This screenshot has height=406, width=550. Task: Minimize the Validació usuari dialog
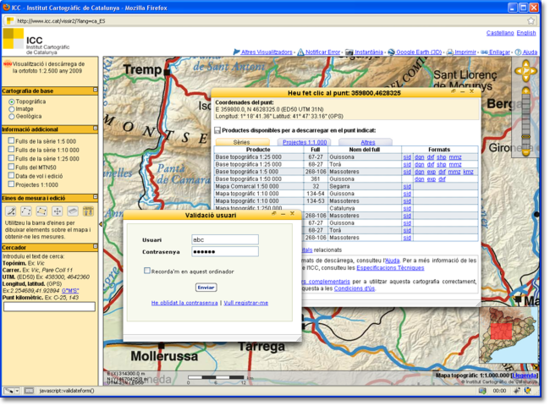(283, 214)
